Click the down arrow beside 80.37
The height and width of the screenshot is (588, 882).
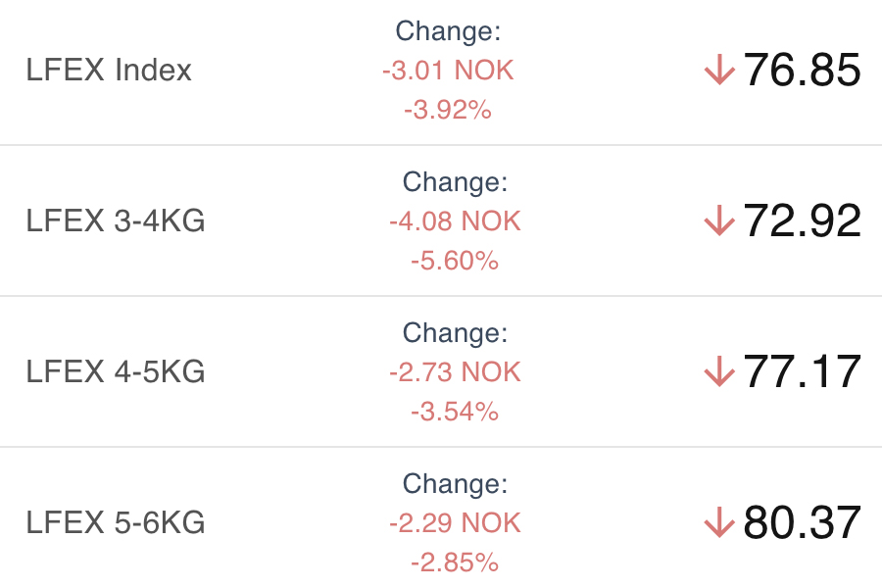click(x=719, y=523)
